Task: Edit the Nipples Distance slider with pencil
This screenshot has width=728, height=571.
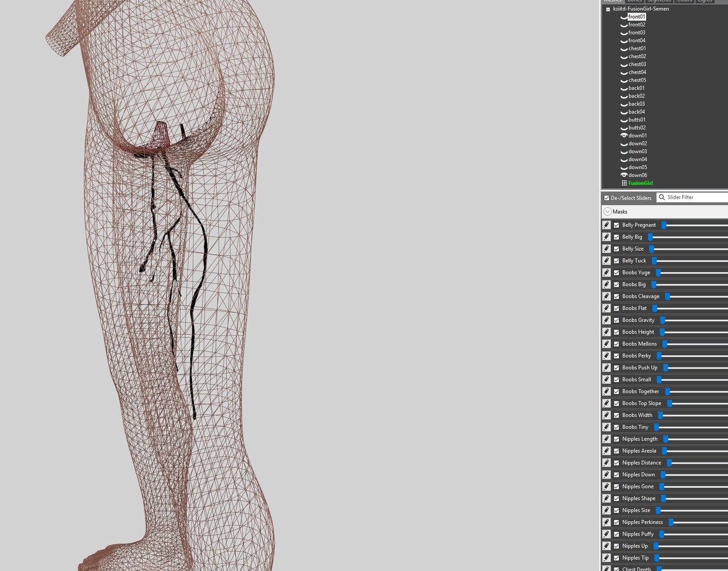Action: point(606,463)
